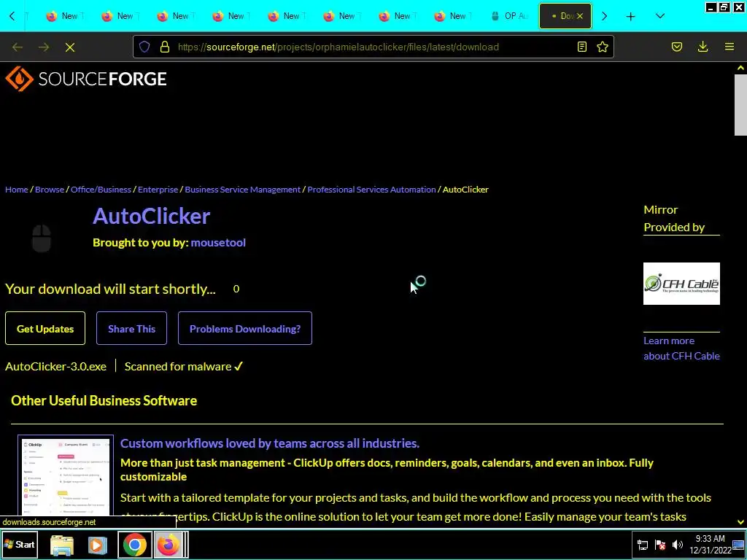Click the forward navigation arrow
Viewport: 747px width, 560px height.
point(44,47)
